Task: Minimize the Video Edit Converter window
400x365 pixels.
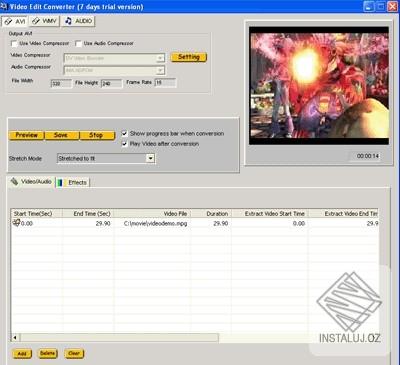Action: pyautogui.click(x=369, y=6)
